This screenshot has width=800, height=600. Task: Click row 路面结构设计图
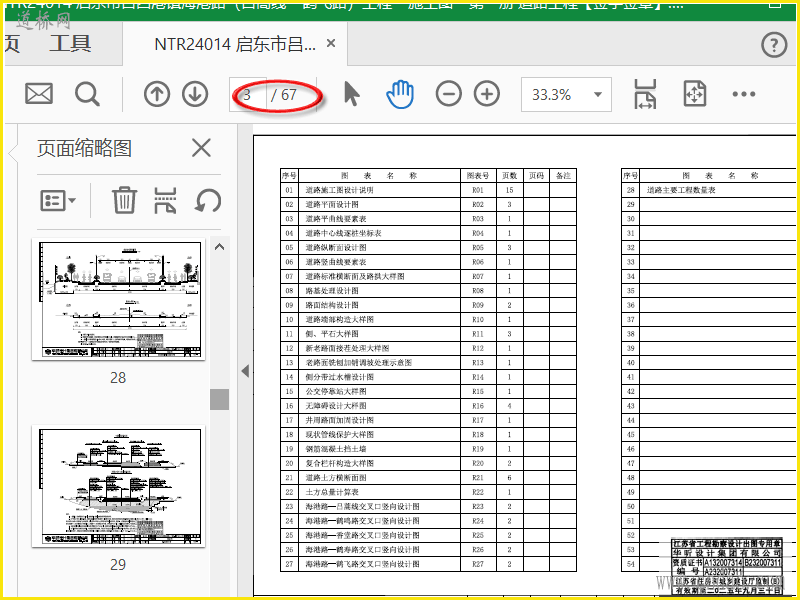[429, 305]
